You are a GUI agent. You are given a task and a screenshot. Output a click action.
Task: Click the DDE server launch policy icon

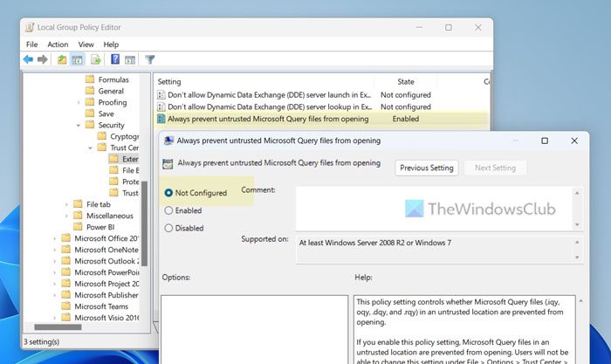point(161,94)
